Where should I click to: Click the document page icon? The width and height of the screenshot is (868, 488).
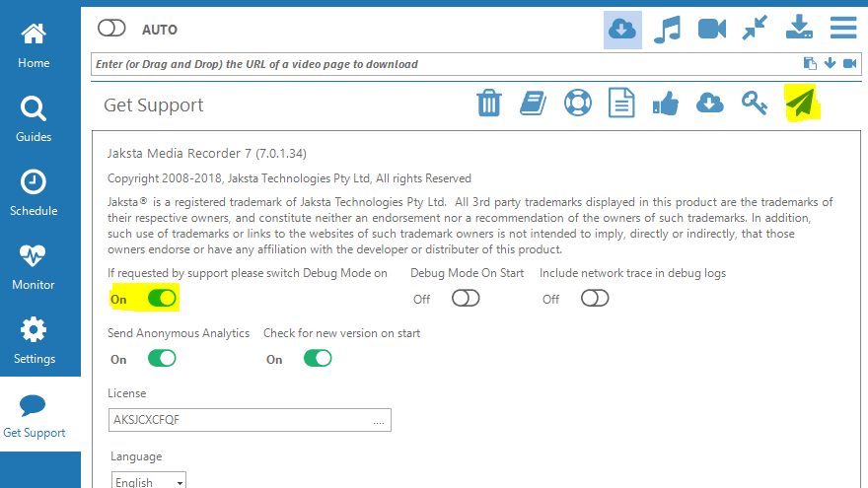click(x=621, y=103)
